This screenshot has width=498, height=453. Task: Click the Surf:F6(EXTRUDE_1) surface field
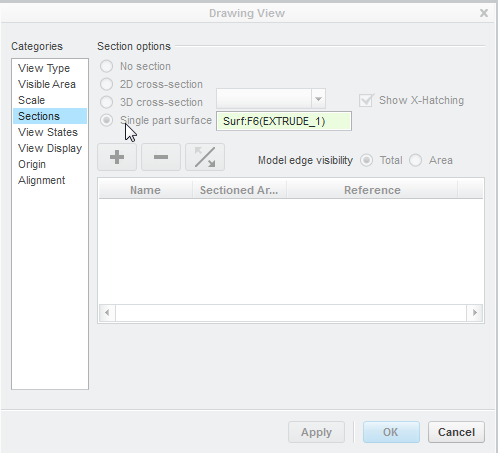click(284, 121)
